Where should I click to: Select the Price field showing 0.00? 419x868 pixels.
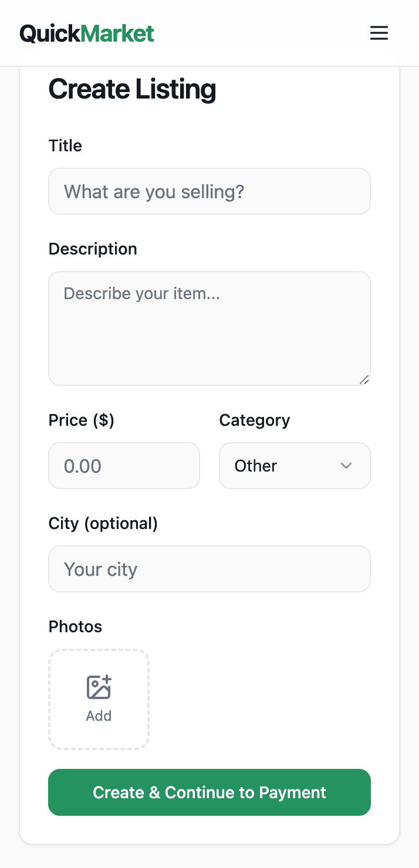point(124,466)
